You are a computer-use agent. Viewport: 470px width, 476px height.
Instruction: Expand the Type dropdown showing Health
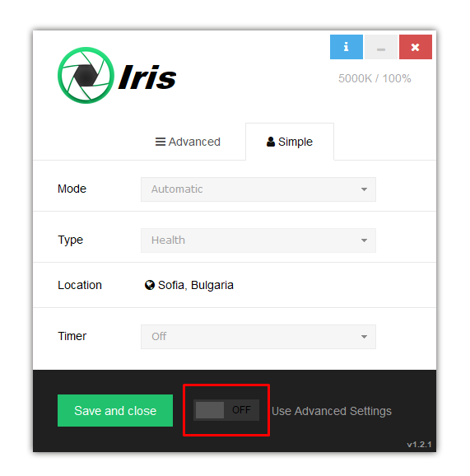coord(258,240)
